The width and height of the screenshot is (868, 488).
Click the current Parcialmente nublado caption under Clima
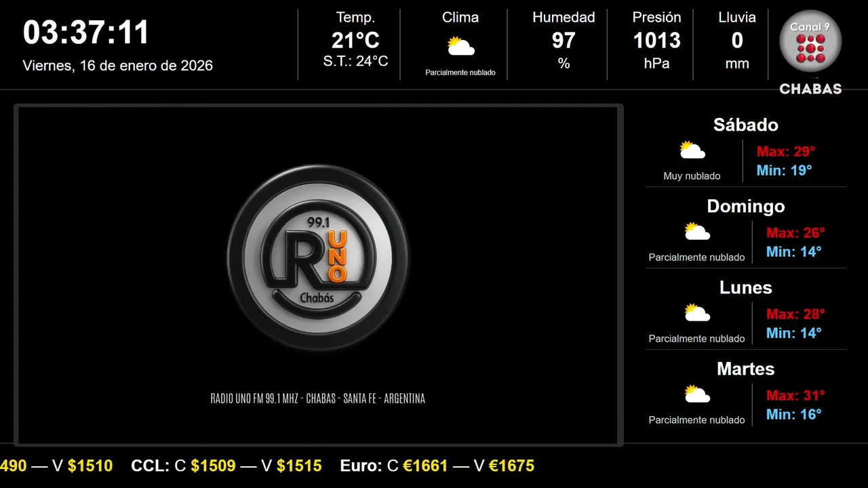460,73
